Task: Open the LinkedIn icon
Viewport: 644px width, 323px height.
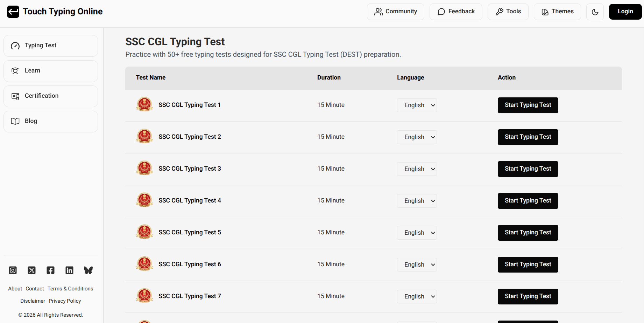Action: pos(69,270)
